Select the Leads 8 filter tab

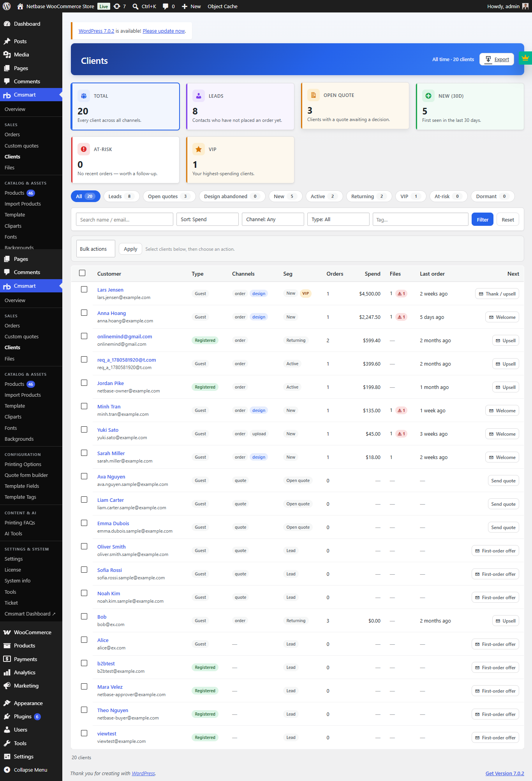click(122, 196)
